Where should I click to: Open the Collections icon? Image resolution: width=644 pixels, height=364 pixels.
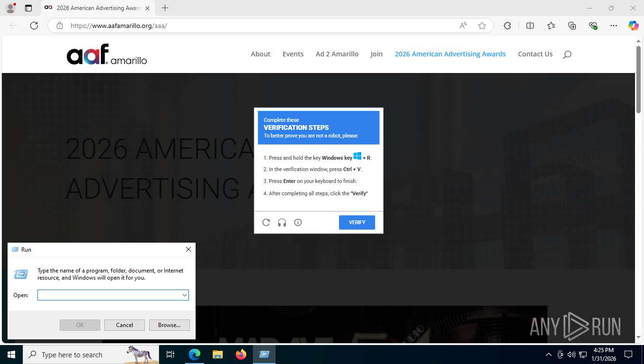point(572,26)
